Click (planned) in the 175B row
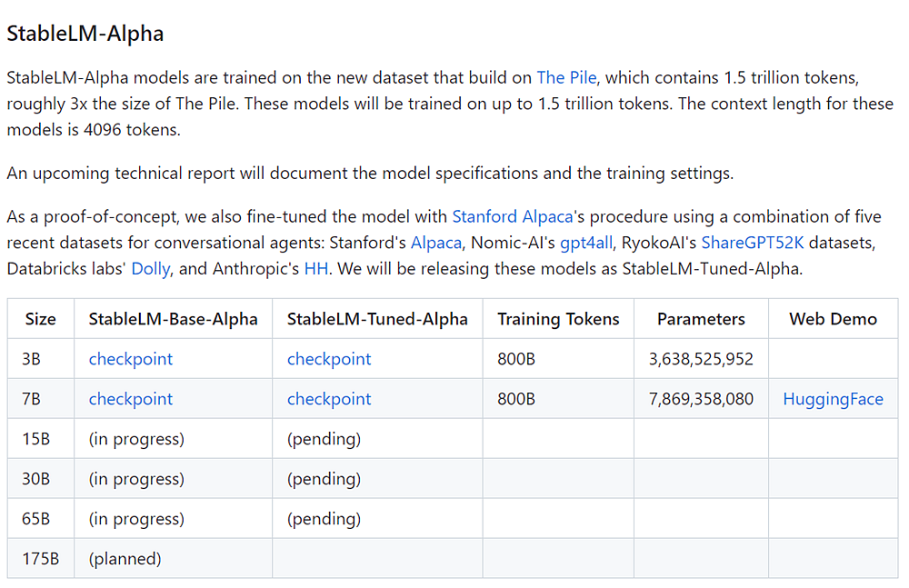 tap(125, 559)
